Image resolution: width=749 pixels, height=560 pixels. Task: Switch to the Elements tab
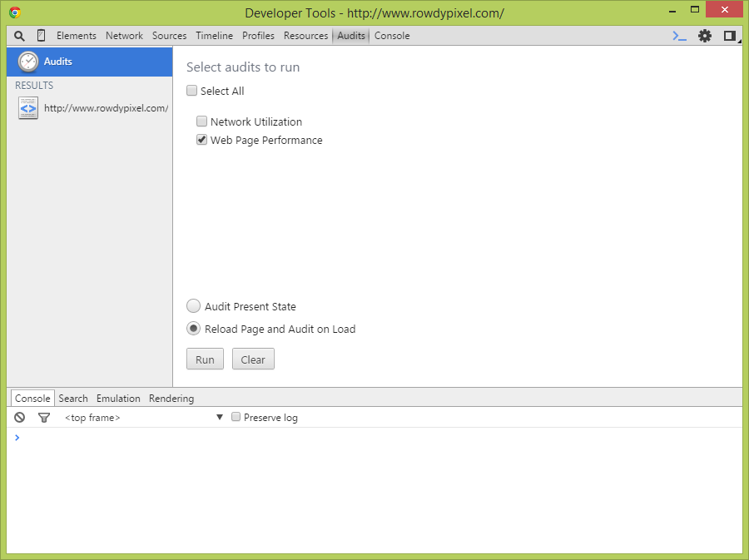coord(77,36)
